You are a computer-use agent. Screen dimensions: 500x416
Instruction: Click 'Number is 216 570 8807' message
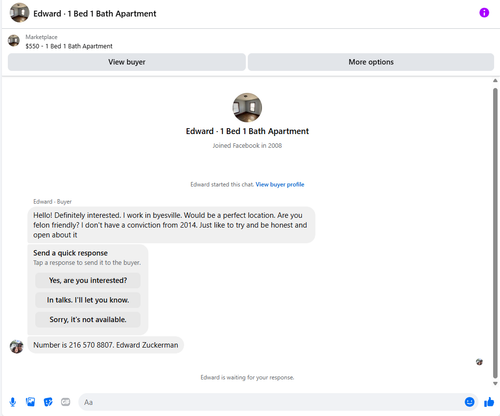coord(106,345)
